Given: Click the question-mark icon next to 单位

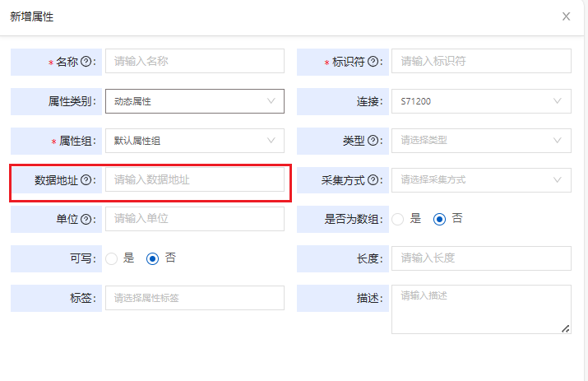Looking at the screenshot, I should (86, 219).
